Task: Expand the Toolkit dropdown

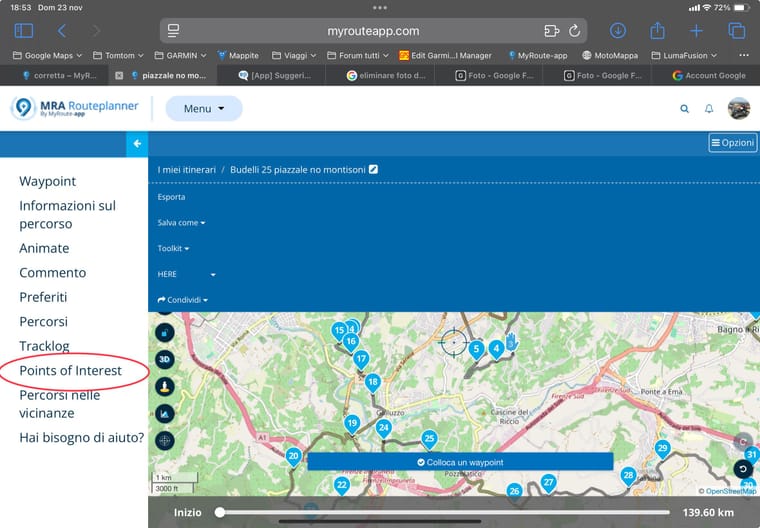Action: [173, 248]
